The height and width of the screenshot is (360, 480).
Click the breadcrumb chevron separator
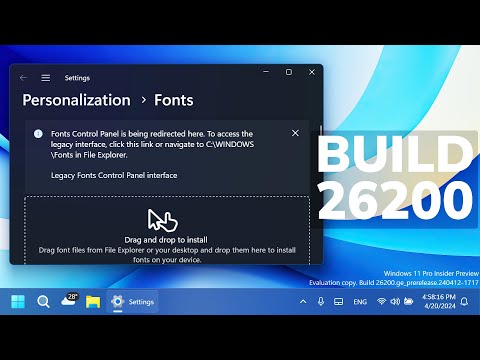pos(144,100)
